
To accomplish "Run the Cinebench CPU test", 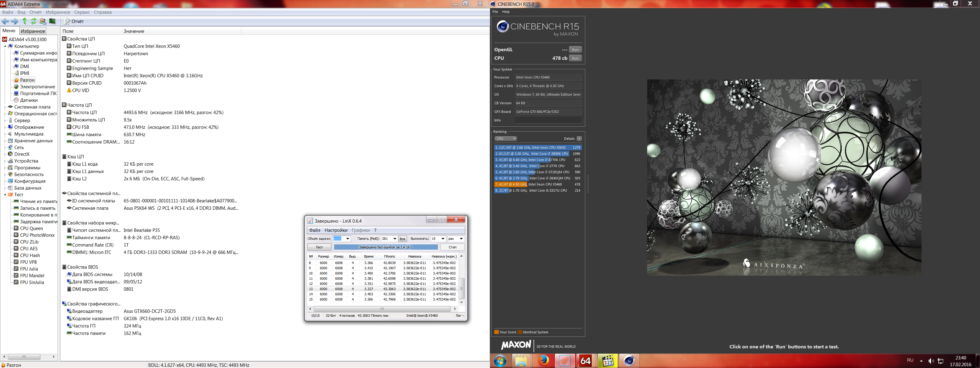I will (x=575, y=58).
